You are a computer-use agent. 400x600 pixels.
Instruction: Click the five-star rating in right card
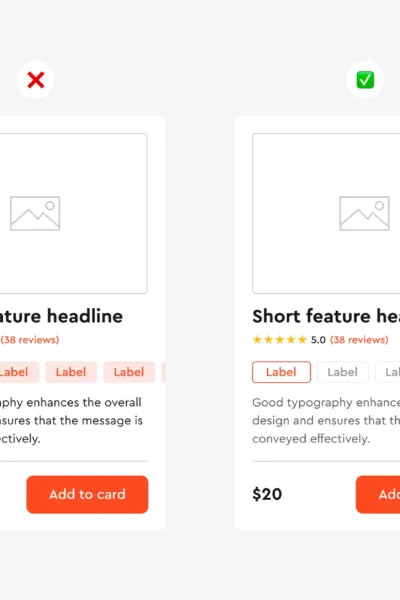click(280, 340)
